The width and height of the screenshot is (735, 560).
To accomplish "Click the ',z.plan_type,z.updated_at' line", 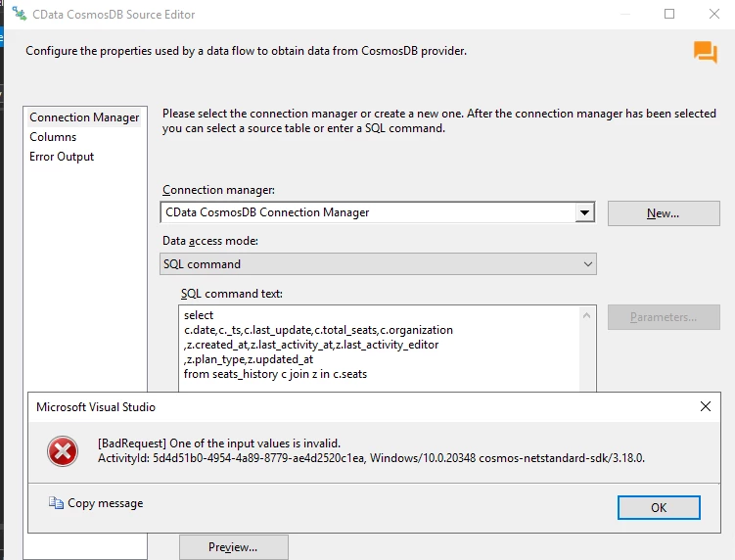I will 249,359.
